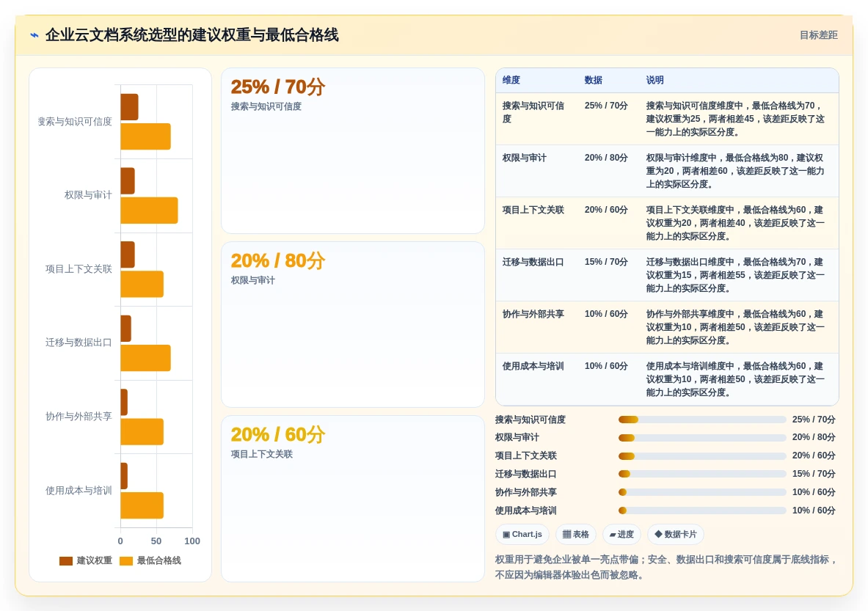Click the 使用成本与培训 progress bar

pos(702,511)
